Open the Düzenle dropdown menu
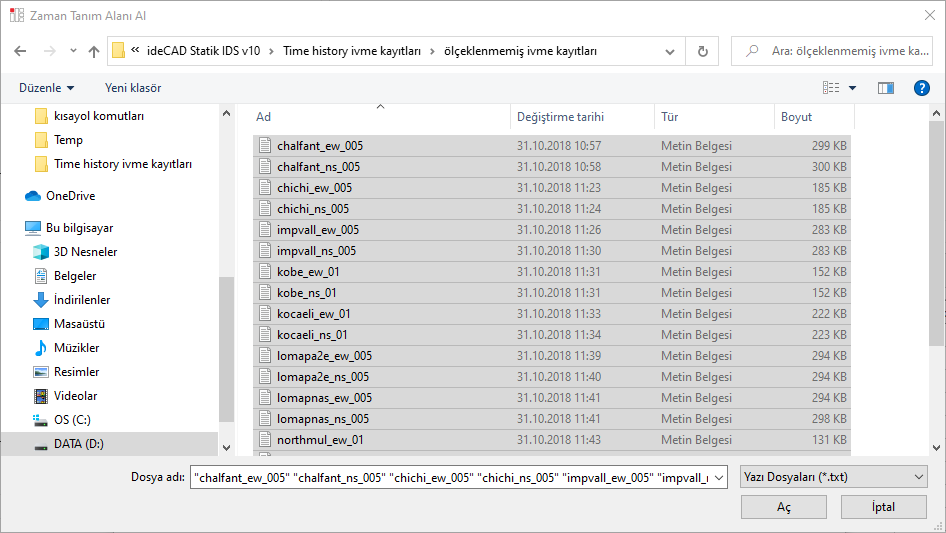This screenshot has width=946, height=533. point(46,88)
